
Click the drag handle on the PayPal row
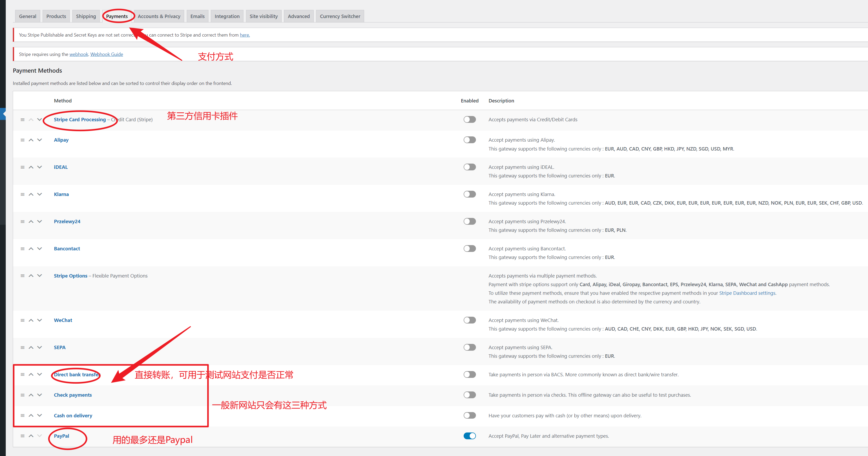22,435
